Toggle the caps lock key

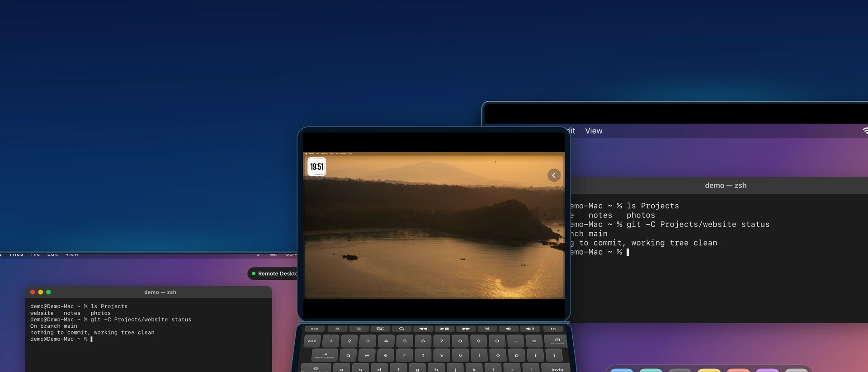click(316, 368)
